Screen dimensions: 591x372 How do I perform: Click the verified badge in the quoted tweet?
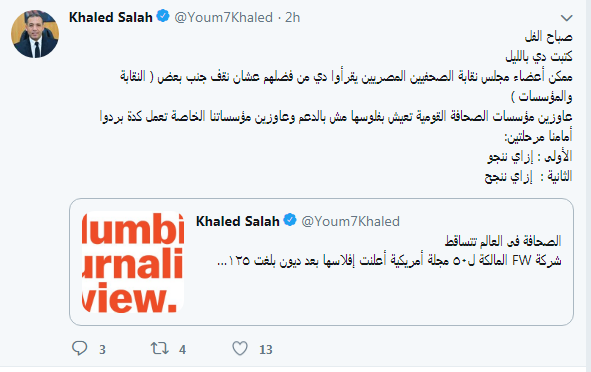(290, 220)
